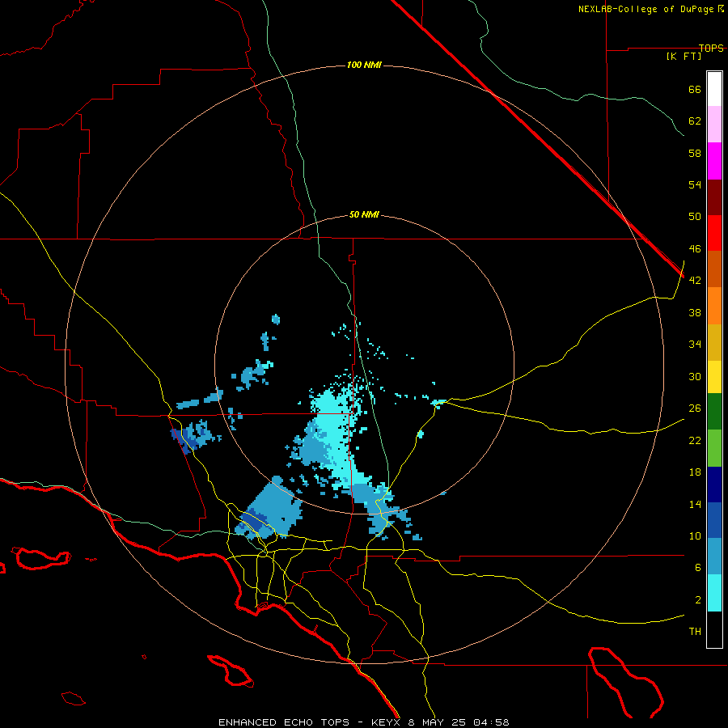Image resolution: width=728 pixels, height=728 pixels.
Task: Click the [K FT] units label
Action: [684, 56]
